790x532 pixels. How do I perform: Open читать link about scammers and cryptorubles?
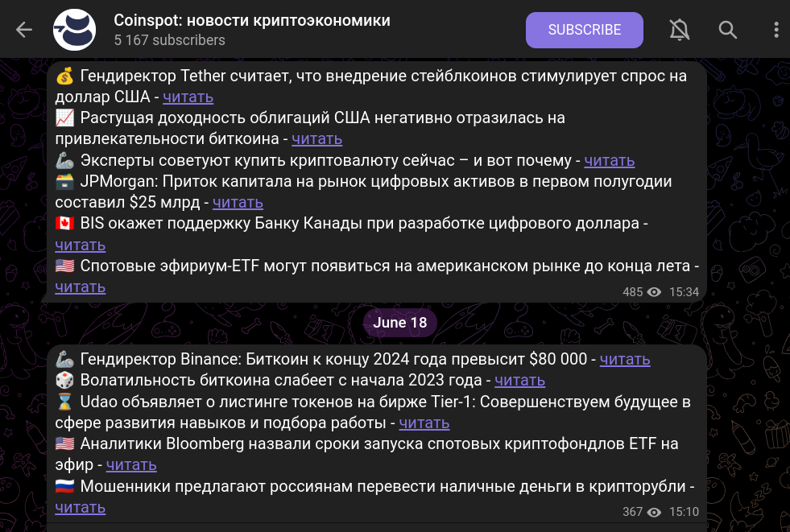click(80, 508)
